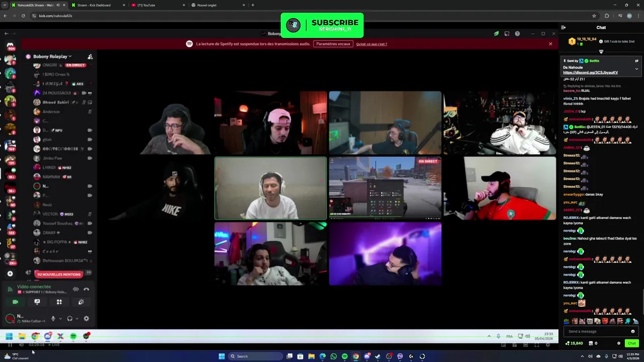Image resolution: width=644 pixels, height=362 pixels.
Task: Open WhatsApp from Windows taskbar
Action: pos(334,356)
